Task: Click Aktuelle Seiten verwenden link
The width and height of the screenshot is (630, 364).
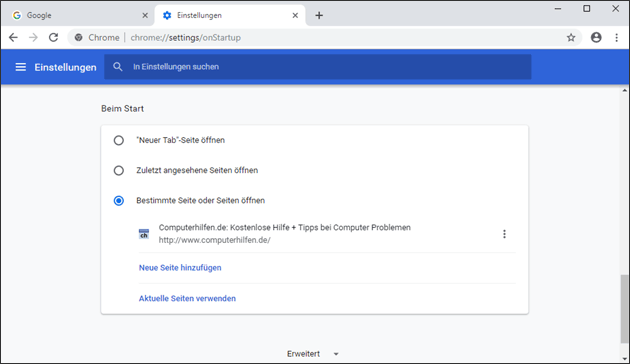Action: point(187,299)
